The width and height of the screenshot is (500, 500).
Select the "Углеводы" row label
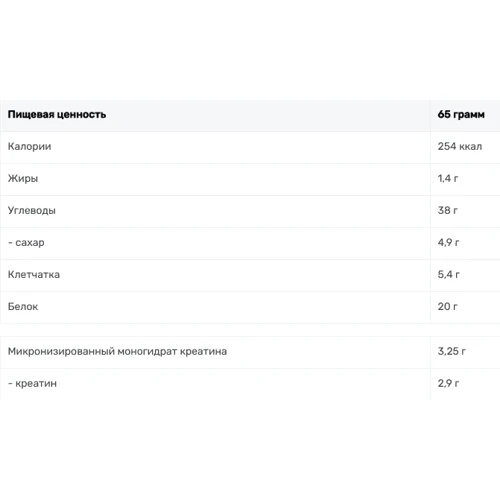click(x=32, y=211)
